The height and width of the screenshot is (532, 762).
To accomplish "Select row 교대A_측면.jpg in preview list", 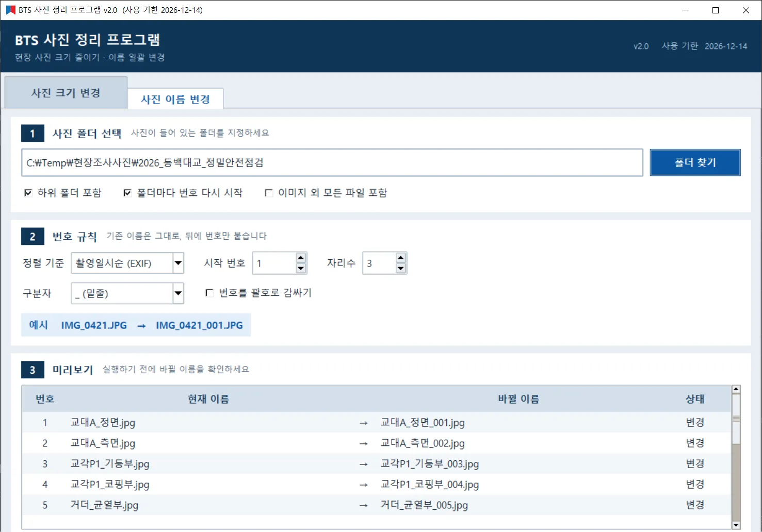I will pos(377,443).
